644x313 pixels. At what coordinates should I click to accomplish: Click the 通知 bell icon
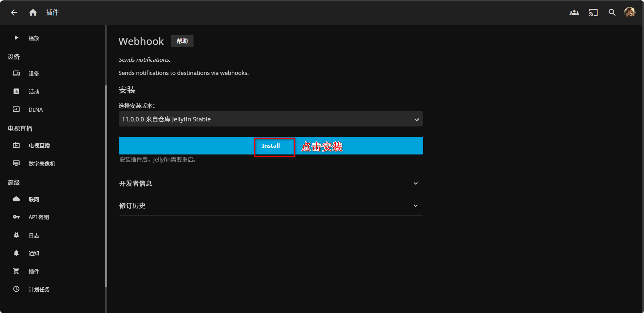point(16,253)
